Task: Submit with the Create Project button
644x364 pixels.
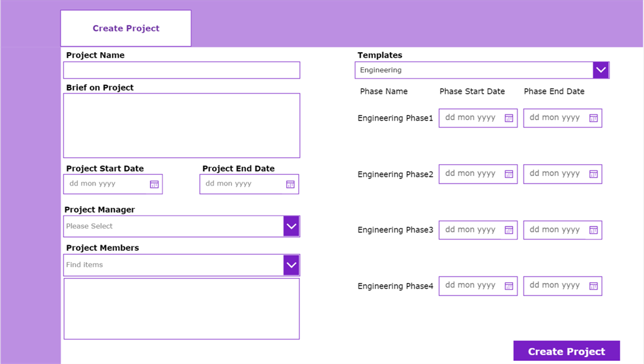Action: click(567, 351)
